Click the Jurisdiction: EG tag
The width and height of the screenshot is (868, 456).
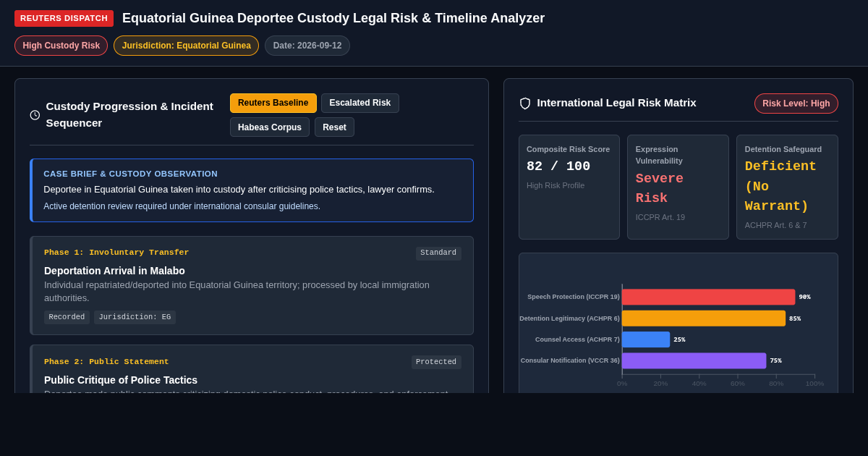[135, 317]
